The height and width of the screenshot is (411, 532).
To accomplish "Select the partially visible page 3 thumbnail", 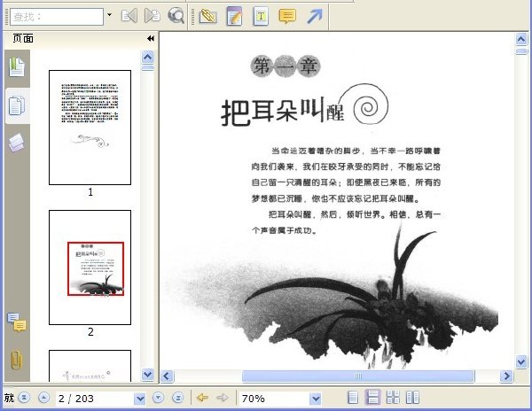I will (90, 366).
